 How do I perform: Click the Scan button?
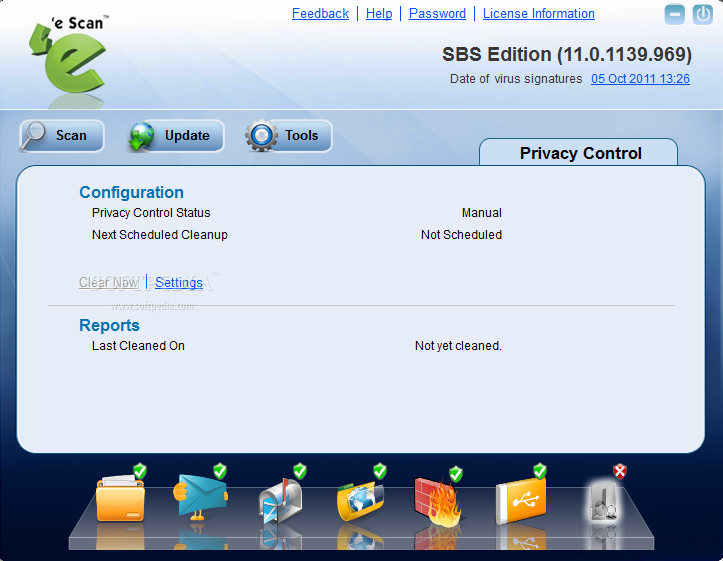(62, 136)
